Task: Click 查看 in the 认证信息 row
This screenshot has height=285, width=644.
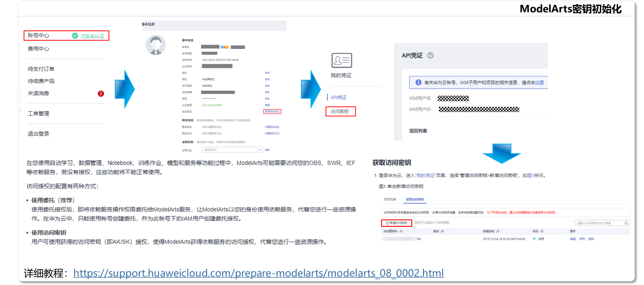Action: tap(267, 105)
